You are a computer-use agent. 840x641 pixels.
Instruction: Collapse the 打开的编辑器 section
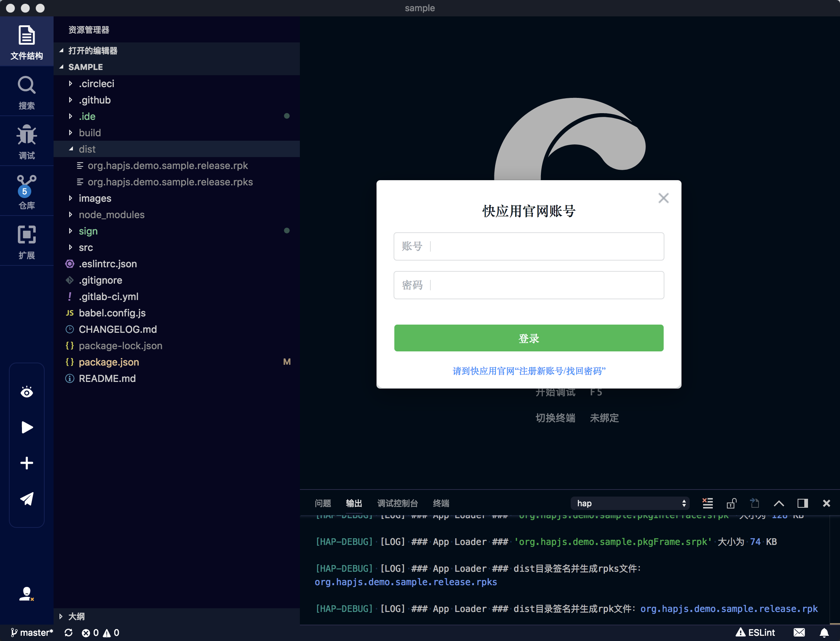[x=177, y=50]
